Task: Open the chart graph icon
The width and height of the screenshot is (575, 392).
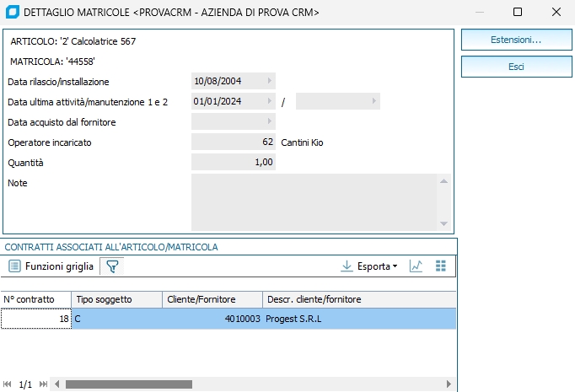Action: tap(416, 266)
